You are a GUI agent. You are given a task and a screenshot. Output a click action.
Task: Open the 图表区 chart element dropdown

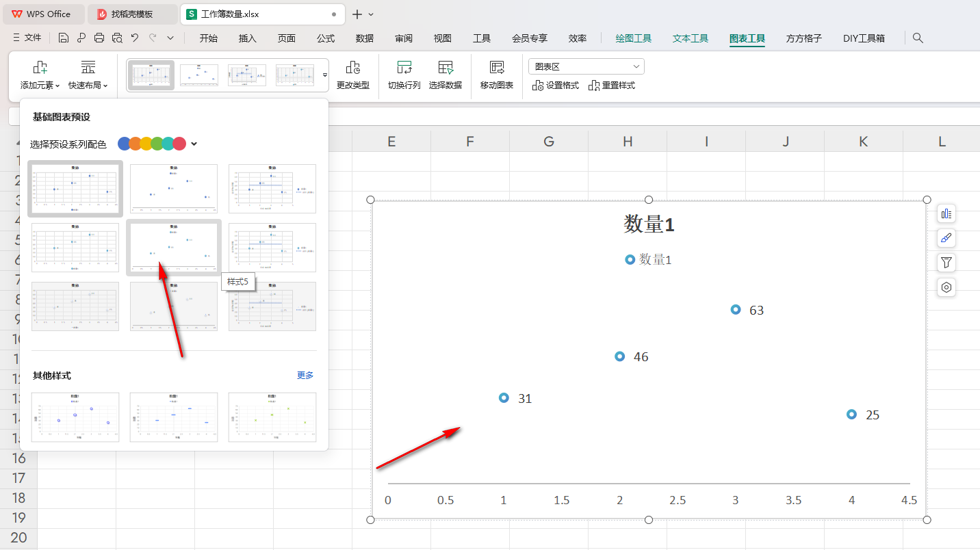tap(586, 66)
